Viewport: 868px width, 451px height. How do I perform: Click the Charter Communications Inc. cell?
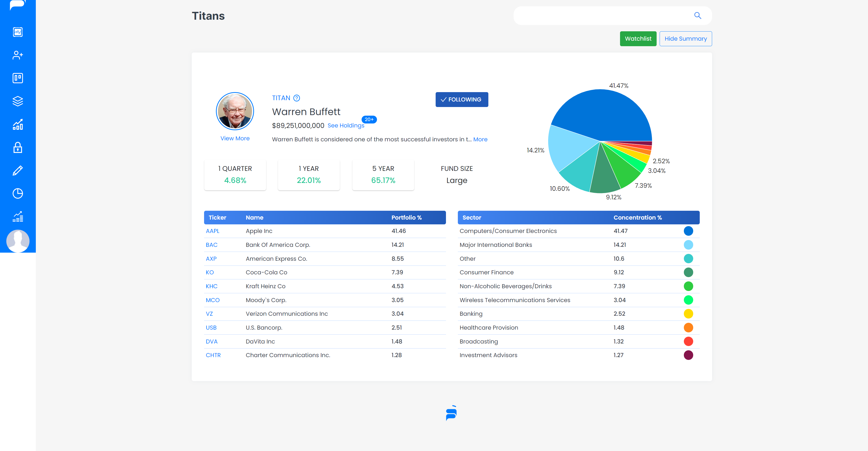288,355
